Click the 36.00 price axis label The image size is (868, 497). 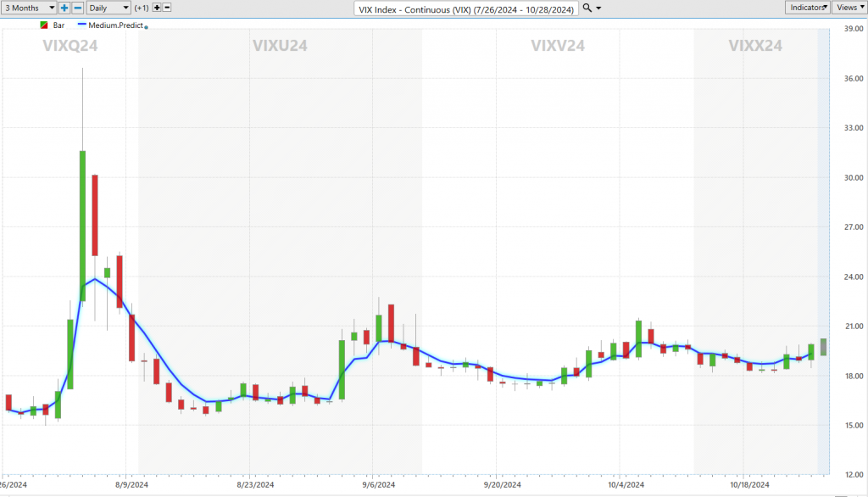tap(854, 79)
